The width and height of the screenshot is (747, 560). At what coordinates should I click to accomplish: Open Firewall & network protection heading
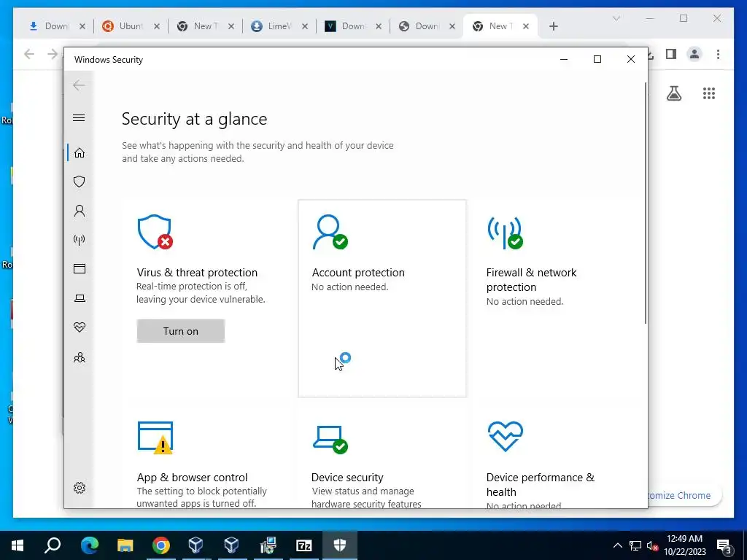coord(531,279)
